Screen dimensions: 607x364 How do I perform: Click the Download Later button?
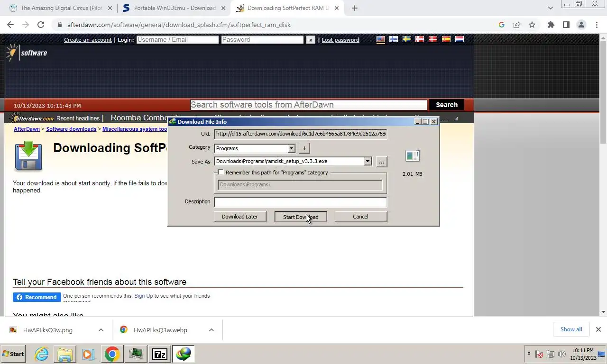click(x=239, y=217)
